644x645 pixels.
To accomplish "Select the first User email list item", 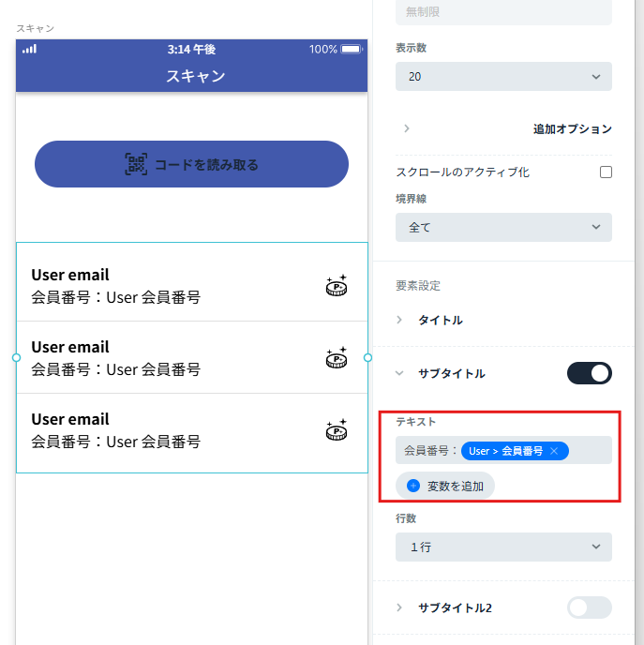I will [x=191, y=286].
